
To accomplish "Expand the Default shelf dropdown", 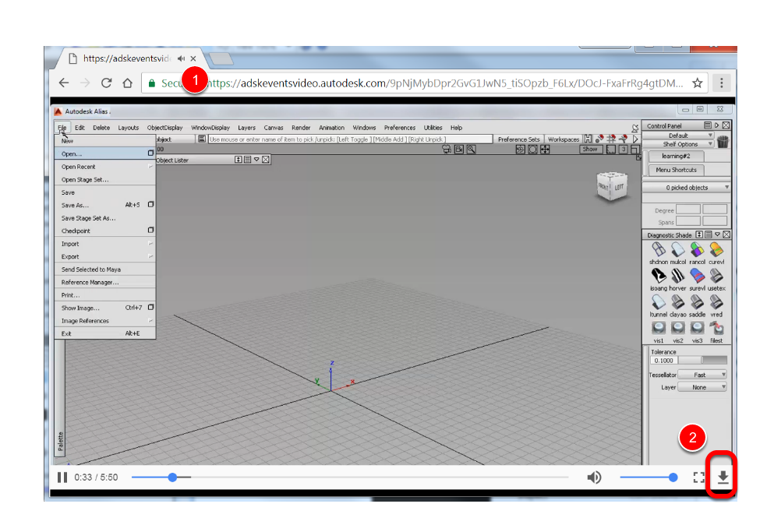I will pyautogui.click(x=678, y=136).
